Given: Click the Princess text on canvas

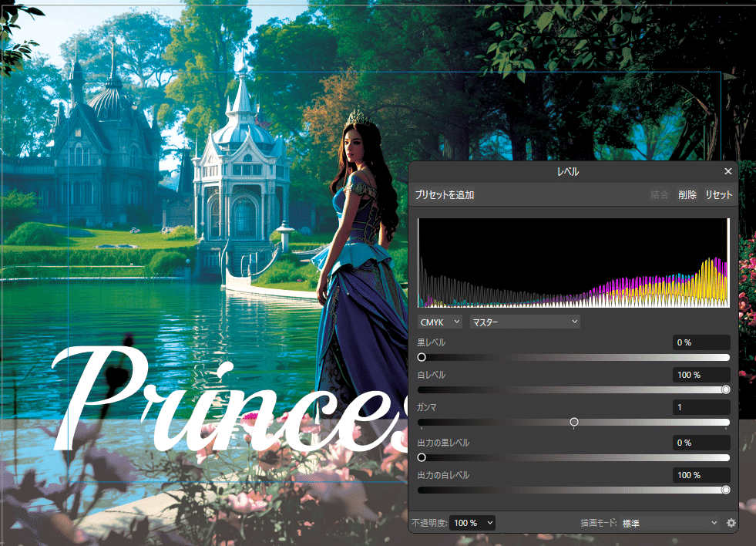Looking at the screenshot, I should [x=231, y=400].
